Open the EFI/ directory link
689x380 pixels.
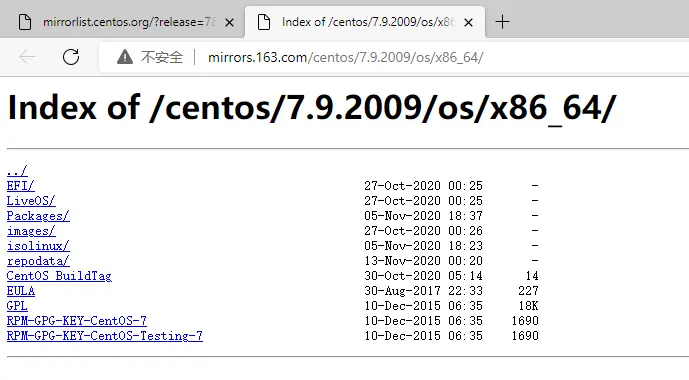point(20,185)
